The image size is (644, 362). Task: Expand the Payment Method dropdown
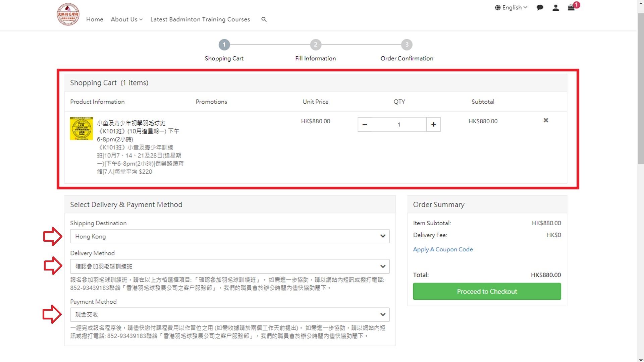(x=229, y=315)
